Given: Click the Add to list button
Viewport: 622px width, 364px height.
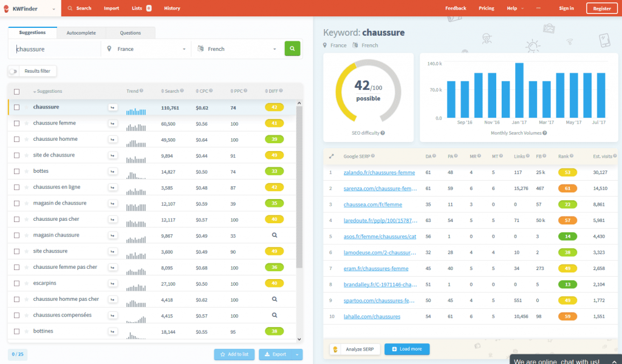Looking at the screenshot, I should coord(234,354).
